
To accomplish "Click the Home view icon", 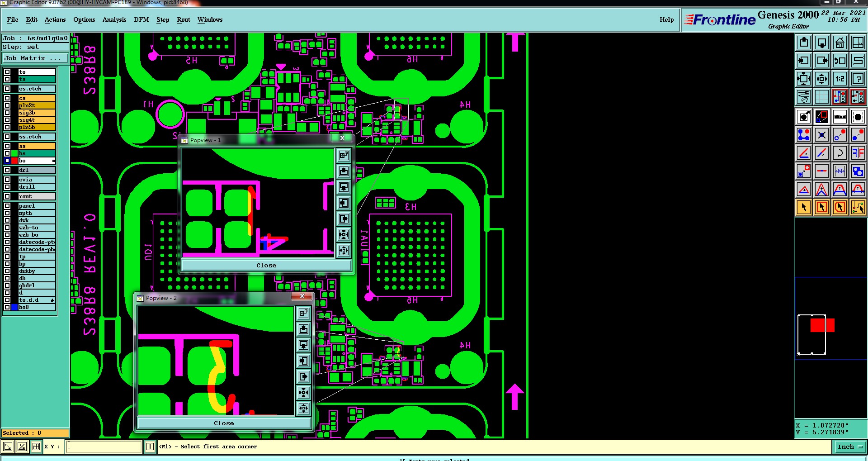I will [x=840, y=43].
